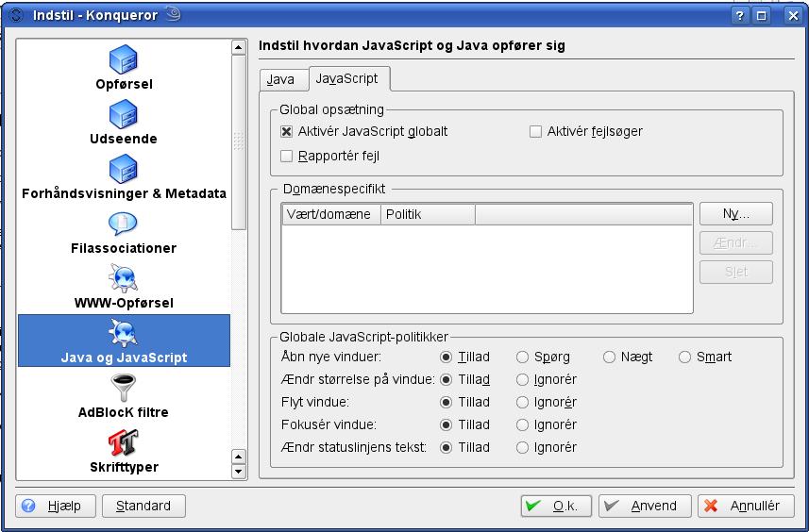Select Nægt for Åbn nye vinduer
The height and width of the screenshot is (532, 809).
tap(609, 357)
